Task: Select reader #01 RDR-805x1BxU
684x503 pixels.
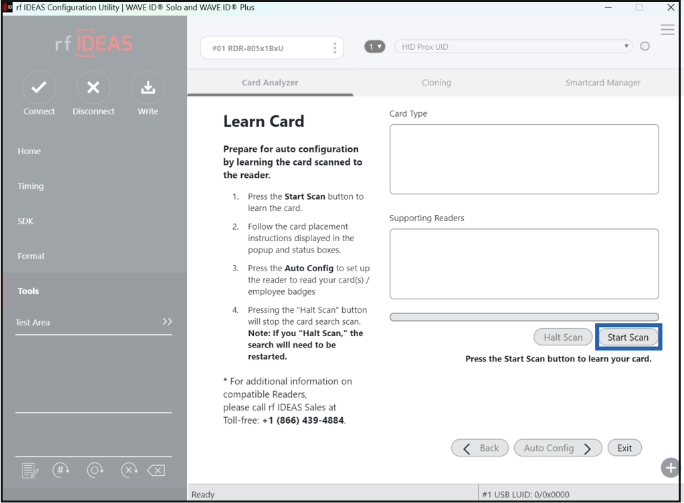Action: (271, 48)
